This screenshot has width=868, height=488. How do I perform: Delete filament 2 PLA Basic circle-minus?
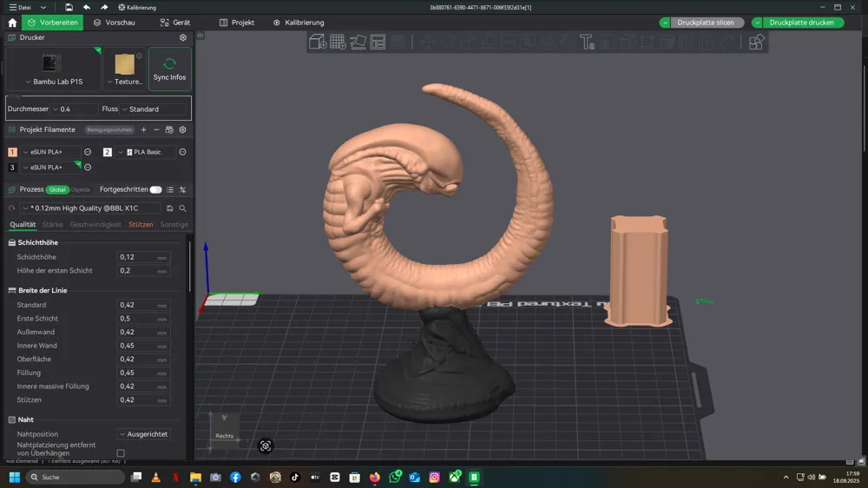182,152
